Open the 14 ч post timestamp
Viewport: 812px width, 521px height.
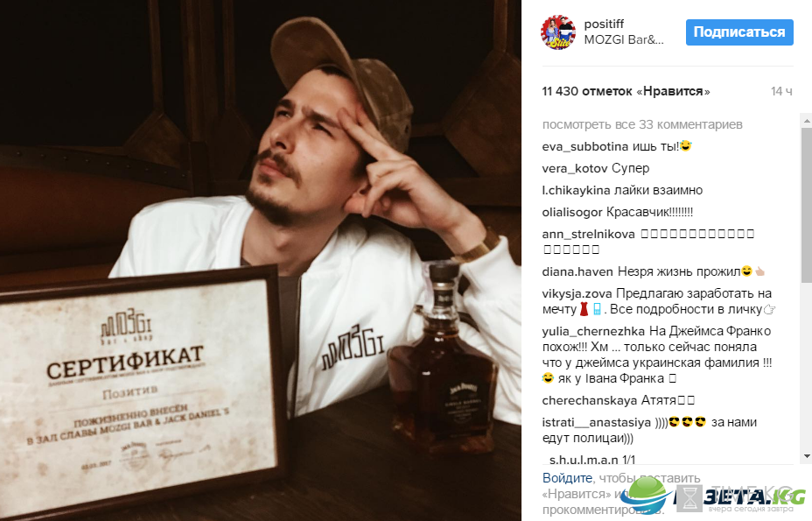pos(781,91)
